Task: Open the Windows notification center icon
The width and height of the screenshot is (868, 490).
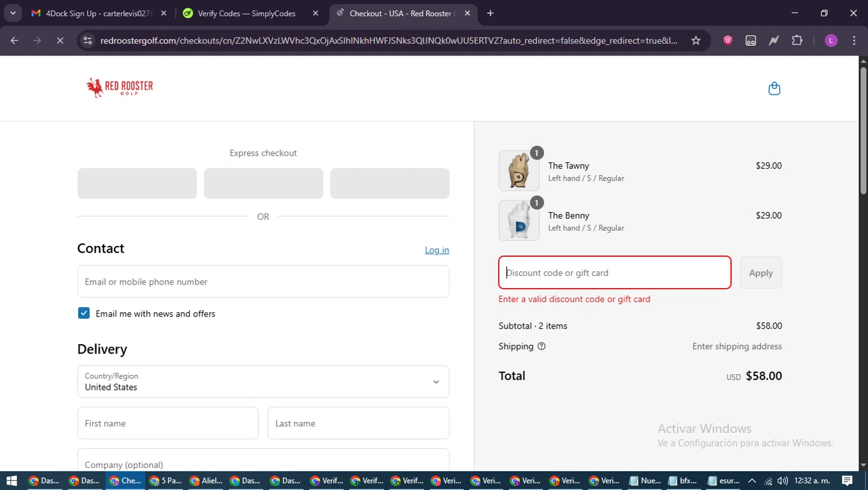Action: 847,481
